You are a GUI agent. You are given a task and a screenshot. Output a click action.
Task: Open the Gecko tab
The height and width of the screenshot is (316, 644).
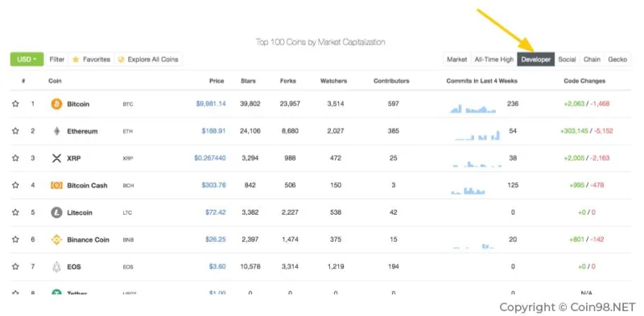(x=617, y=59)
